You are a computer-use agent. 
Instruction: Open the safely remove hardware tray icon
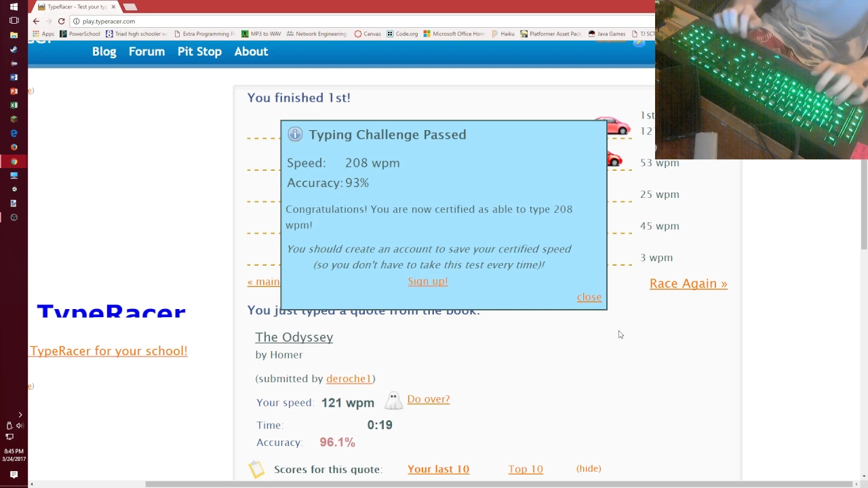9,426
